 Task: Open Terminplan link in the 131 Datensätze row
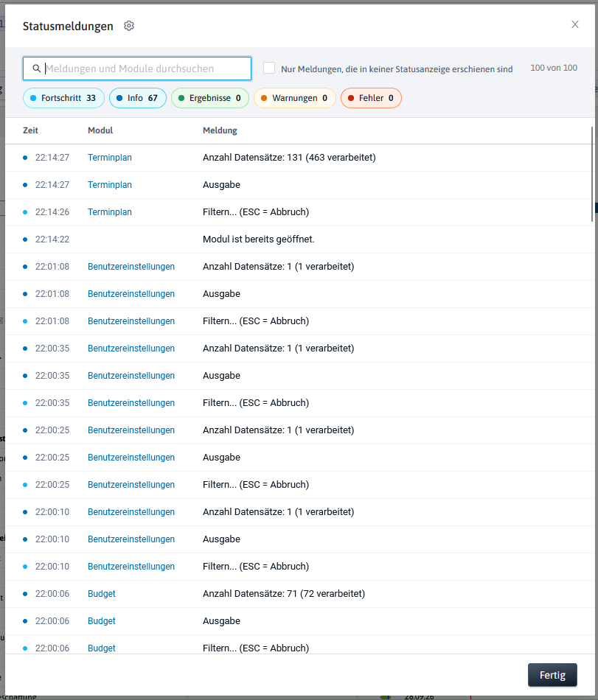[x=109, y=158]
